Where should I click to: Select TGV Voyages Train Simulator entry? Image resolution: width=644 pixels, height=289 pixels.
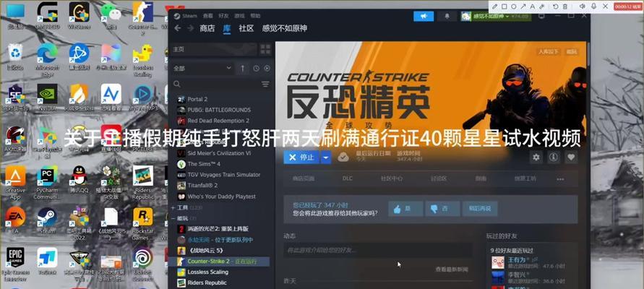pyautogui.click(x=224, y=174)
